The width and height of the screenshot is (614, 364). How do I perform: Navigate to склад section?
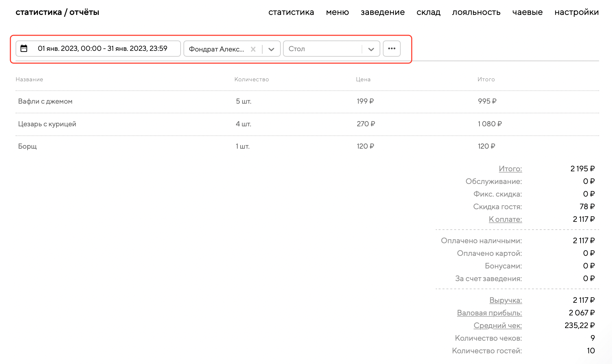[x=428, y=12]
